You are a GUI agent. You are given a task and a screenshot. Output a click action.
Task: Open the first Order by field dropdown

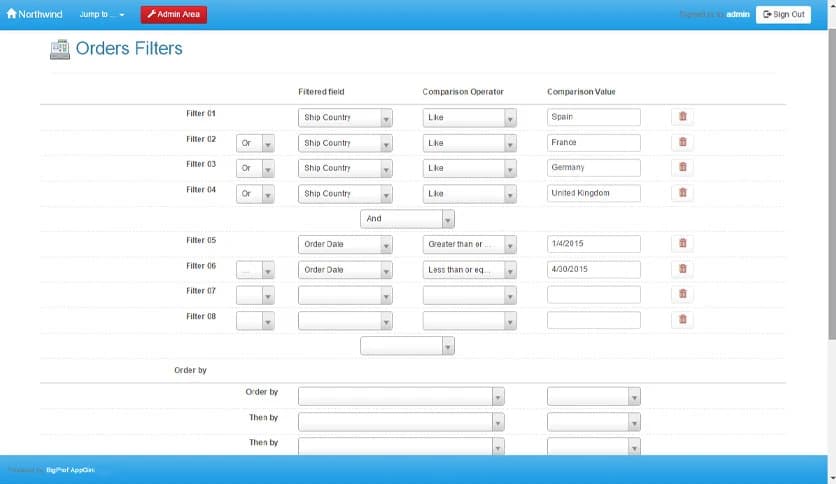point(401,397)
